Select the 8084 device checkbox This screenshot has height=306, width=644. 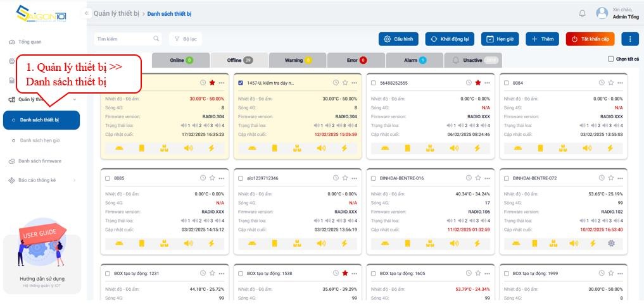(507, 83)
